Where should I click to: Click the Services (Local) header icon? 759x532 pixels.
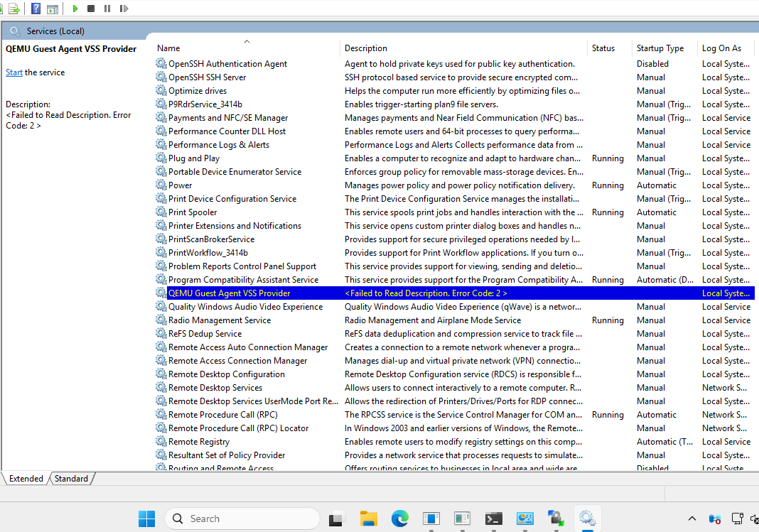15,31
